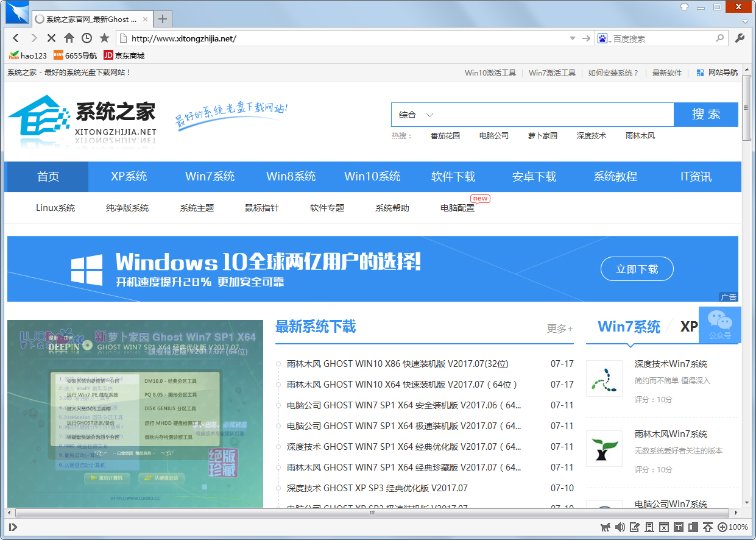756x540 pixels.
Task: Open 电脑配置 link with new badge
Action: pos(457,208)
